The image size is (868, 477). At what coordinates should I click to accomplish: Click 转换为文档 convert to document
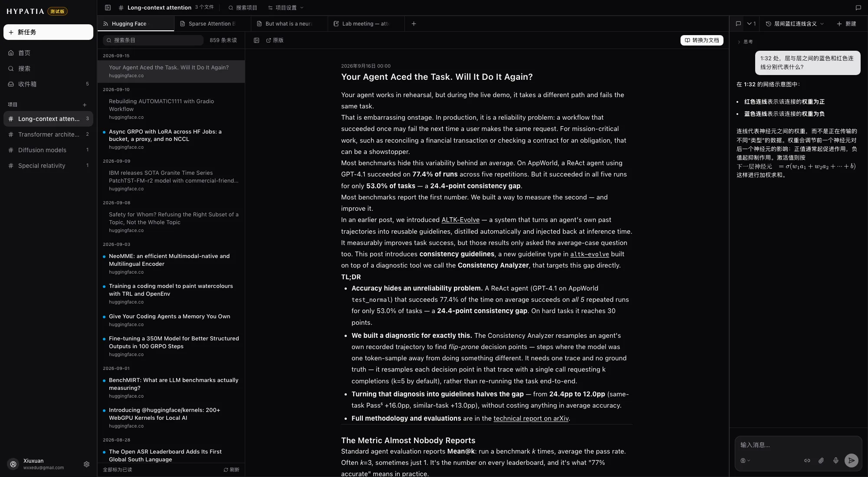click(x=702, y=40)
